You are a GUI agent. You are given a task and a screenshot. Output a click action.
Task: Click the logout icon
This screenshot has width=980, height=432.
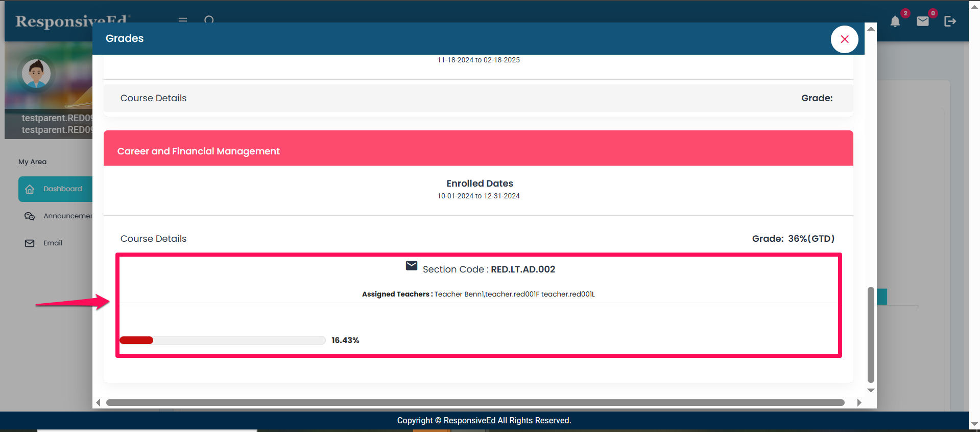[x=950, y=21]
